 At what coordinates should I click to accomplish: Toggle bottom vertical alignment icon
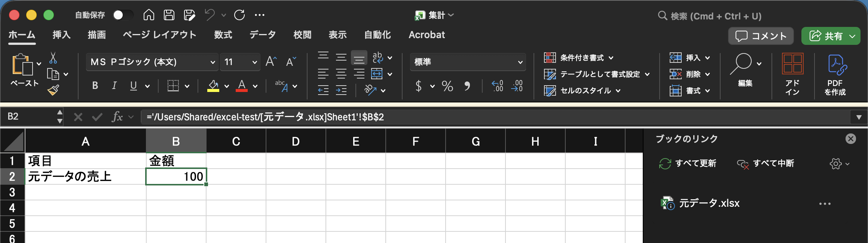(359, 58)
